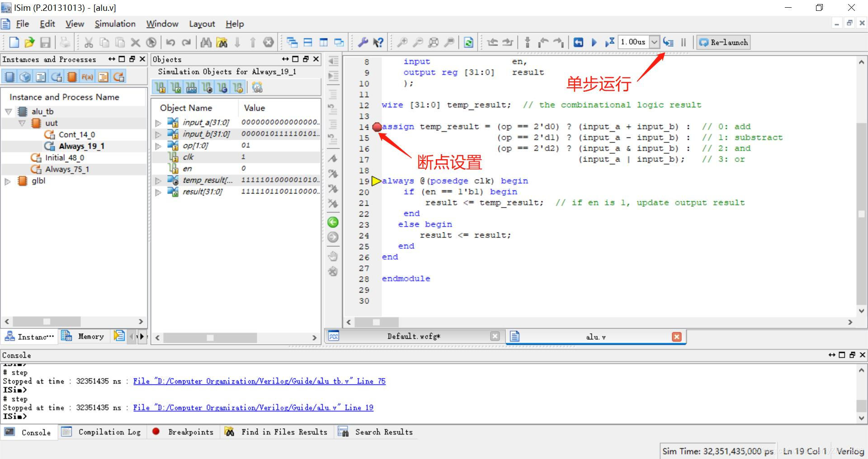Select the Always_19_1 process

tap(81, 146)
